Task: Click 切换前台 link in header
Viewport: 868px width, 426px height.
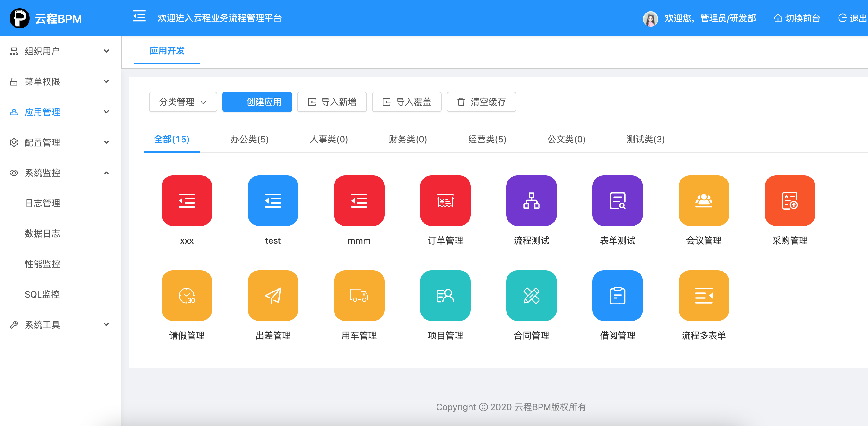Action: [797, 18]
